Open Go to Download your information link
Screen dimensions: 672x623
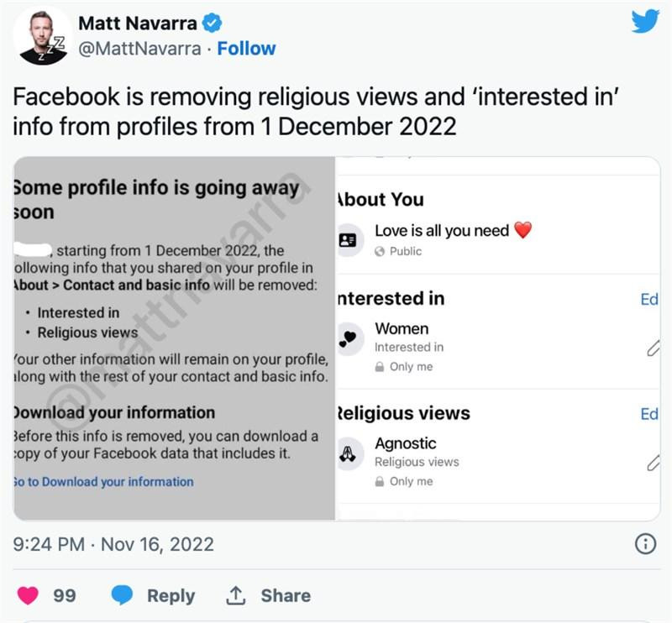[103, 482]
